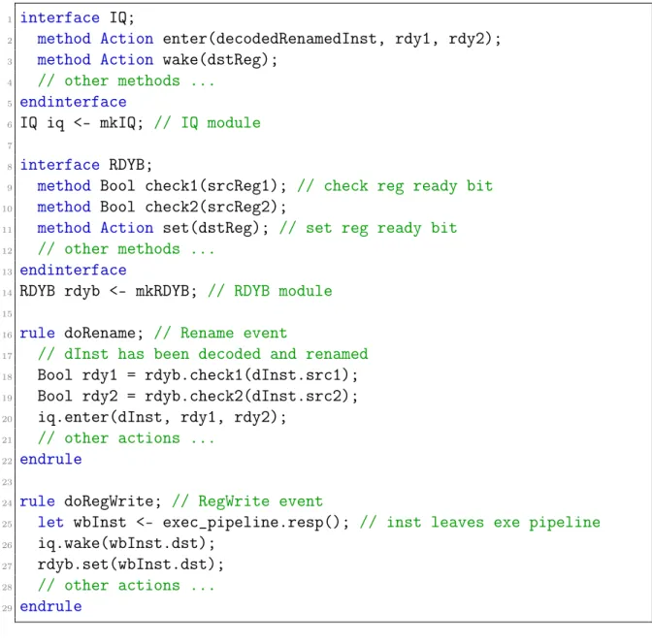Click the '// set reg ready bit' comment
The image size is (652, 644).
(369, 228)
